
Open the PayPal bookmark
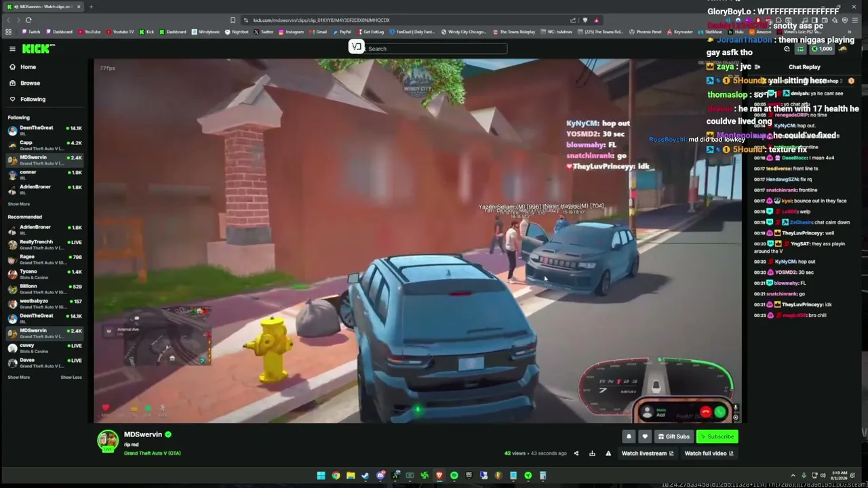click(342, 32)
